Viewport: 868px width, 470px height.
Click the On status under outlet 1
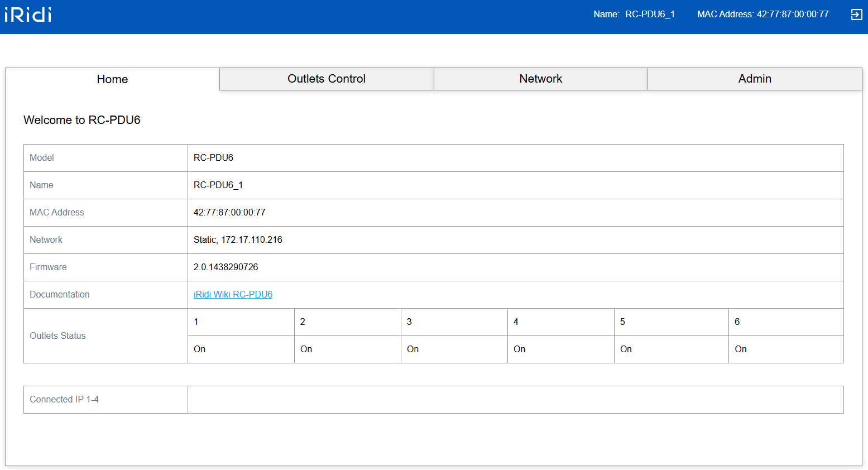point(200,349)
